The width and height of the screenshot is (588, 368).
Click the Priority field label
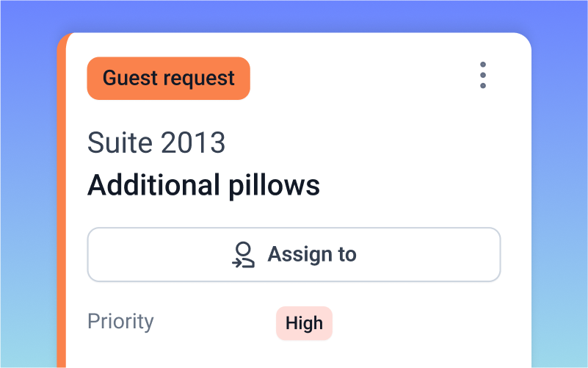120,322
